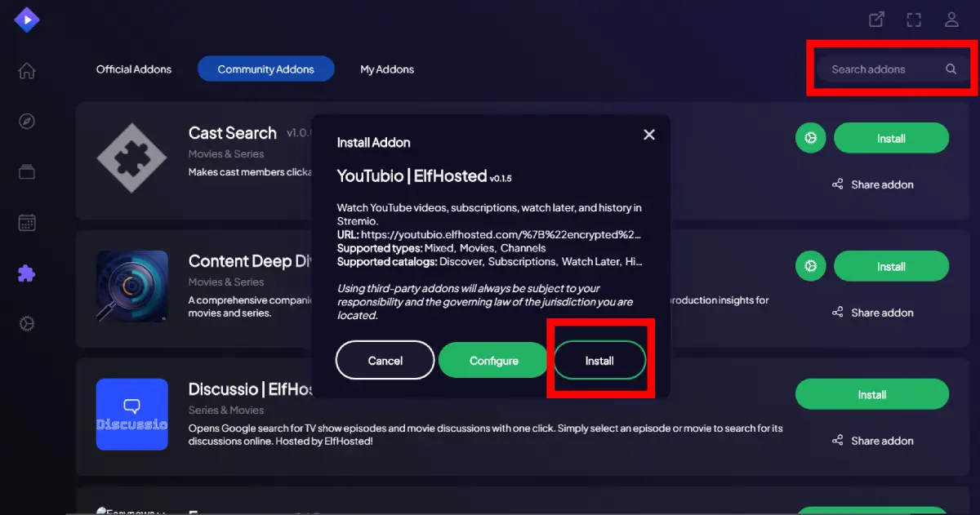Open the Library icon in sidebar
The image size is (980, 515).
pos(27,171)
